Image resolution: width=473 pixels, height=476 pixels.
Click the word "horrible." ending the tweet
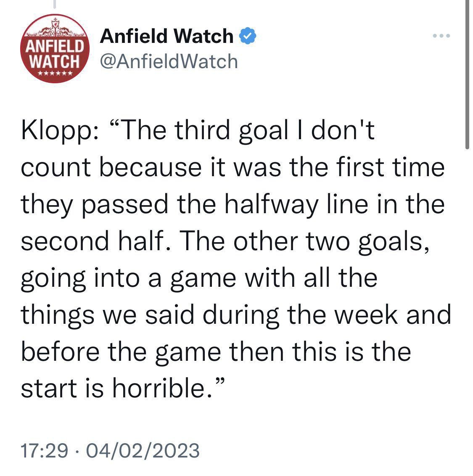pyautogui.click(x=162, y=389)
